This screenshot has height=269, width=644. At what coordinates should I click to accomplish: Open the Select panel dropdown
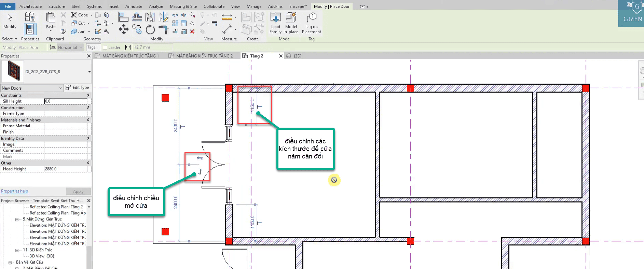pyautogui.click(x=10, y=39)
